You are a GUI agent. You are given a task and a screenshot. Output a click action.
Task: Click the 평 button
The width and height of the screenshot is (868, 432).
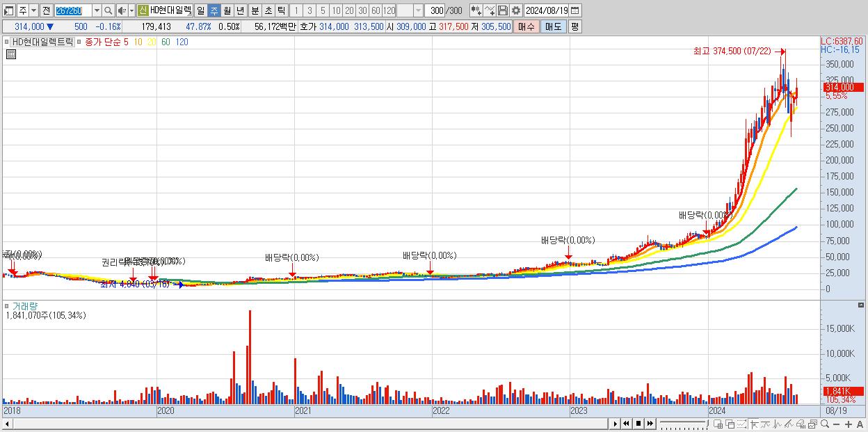(574, 26)
